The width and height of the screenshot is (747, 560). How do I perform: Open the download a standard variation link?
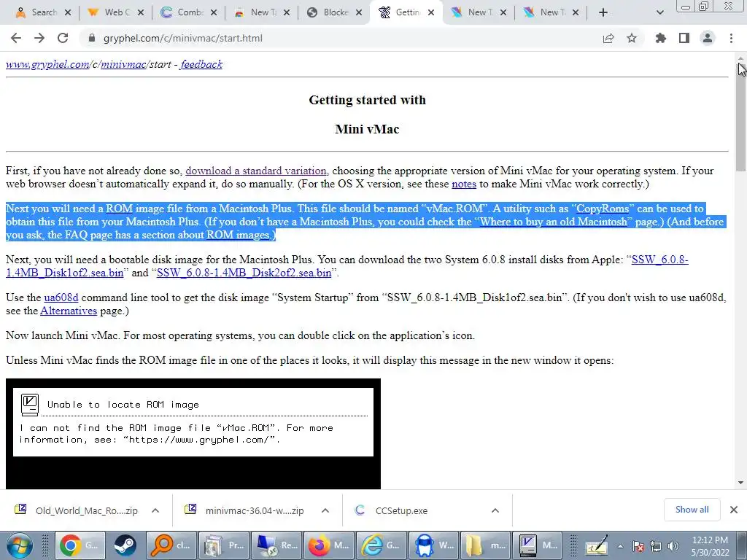256,171
